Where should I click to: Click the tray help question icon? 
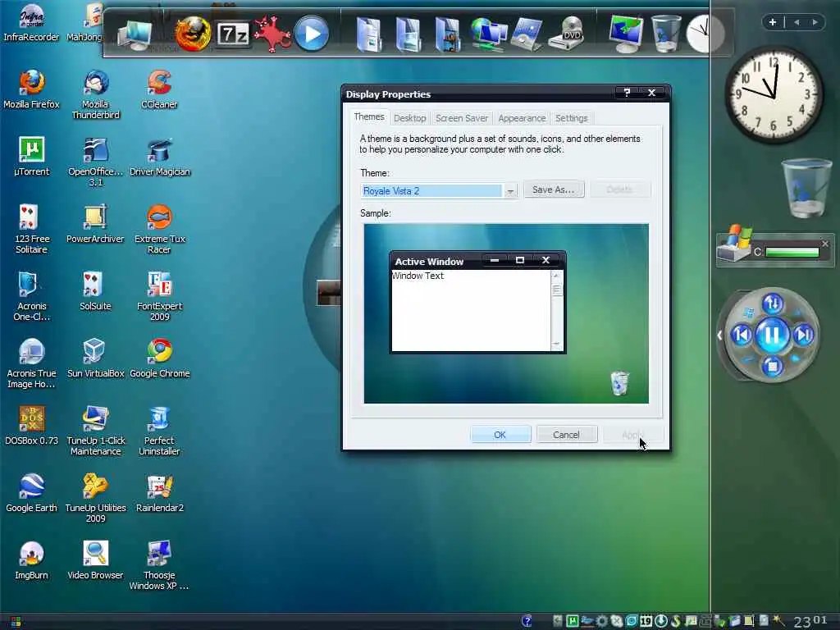click(x=527, y=621)
